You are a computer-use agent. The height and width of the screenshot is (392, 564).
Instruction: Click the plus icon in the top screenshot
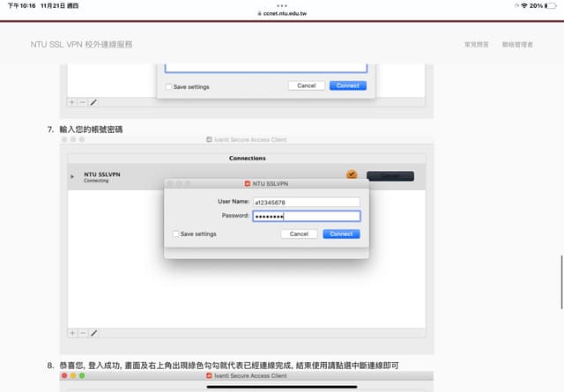73,102
